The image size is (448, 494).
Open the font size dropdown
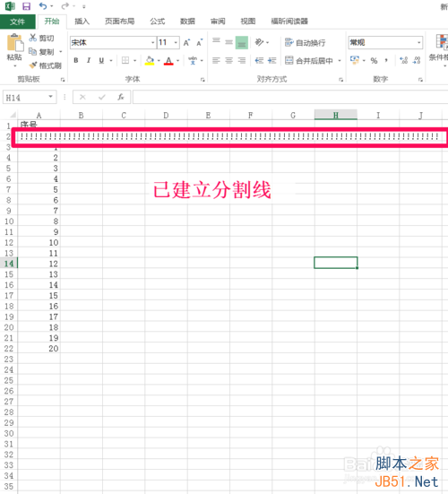click(176, 42)
